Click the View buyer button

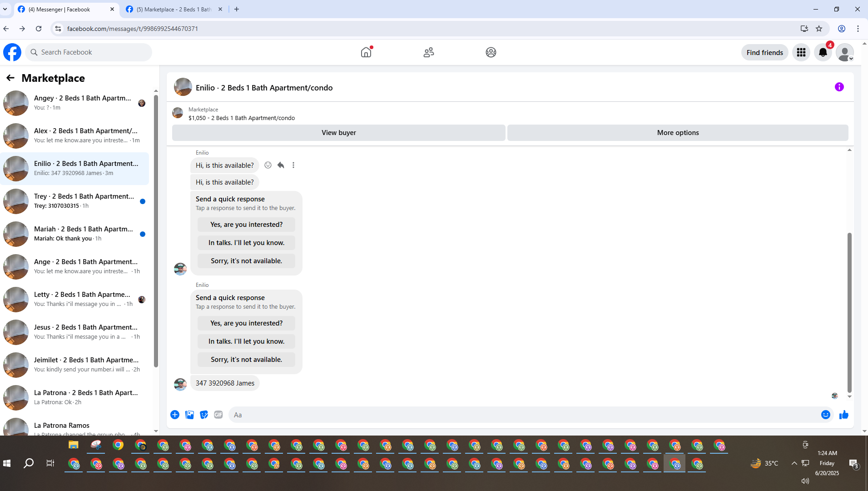click(338, 133)
